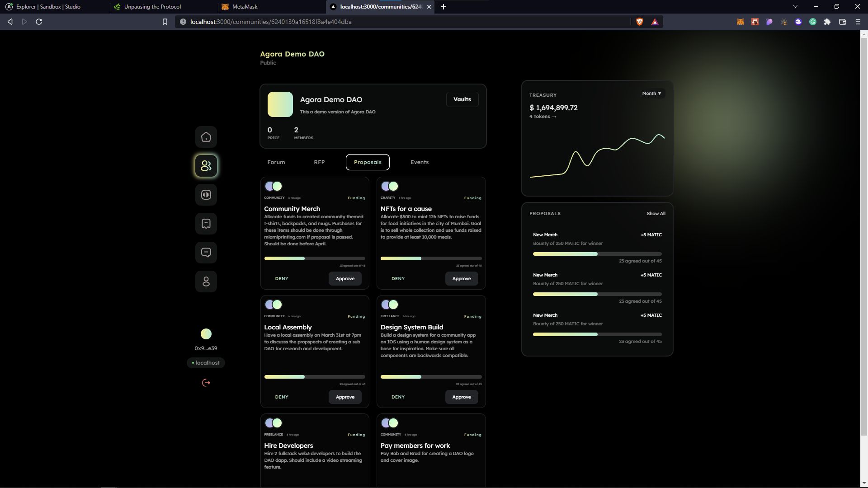This screenshot has width=868, height=488.
Task: Click the Grammarly extension icon
Action: tap(813, 22)
